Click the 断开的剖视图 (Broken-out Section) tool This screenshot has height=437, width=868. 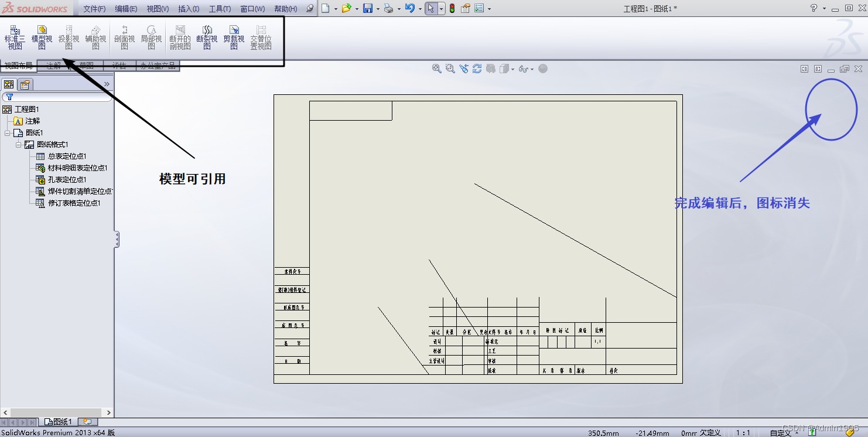pyautogui.click(x=180, y=37)
